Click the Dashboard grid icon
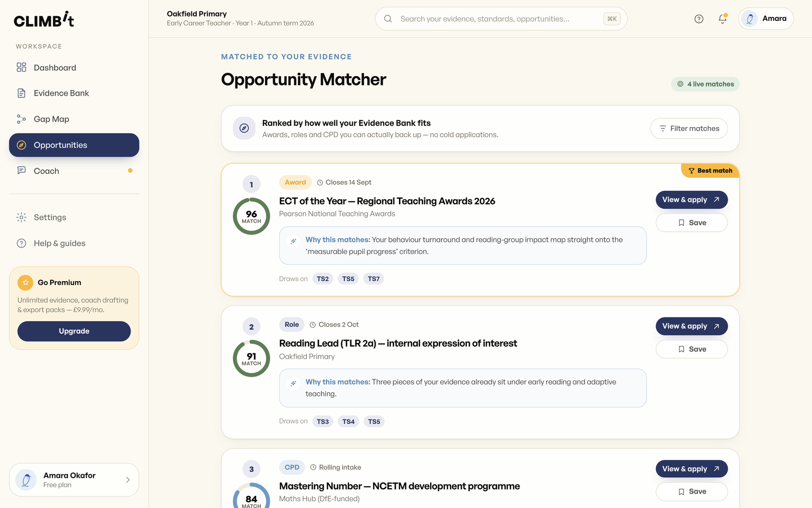 [21, 68]
